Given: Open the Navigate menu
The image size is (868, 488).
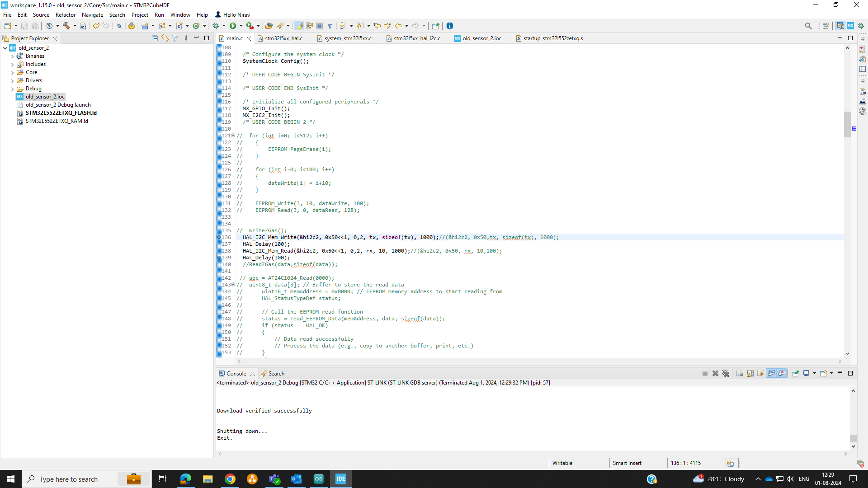Looking at the screenshot, I should (92, 14).
